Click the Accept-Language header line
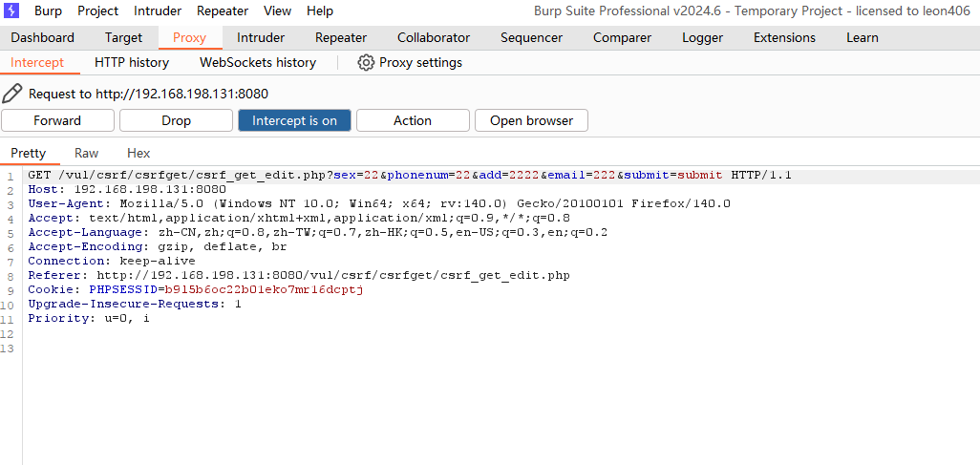980x465 pixels. tap(318, 233)
